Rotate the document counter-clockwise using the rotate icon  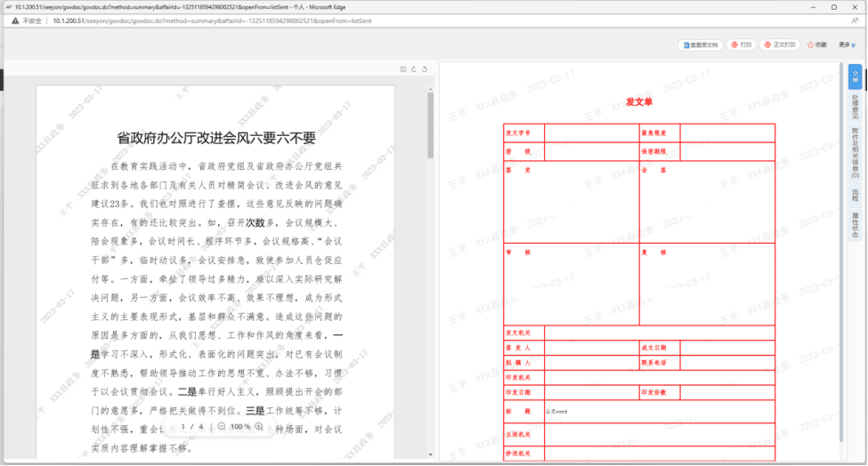(413, 69)
